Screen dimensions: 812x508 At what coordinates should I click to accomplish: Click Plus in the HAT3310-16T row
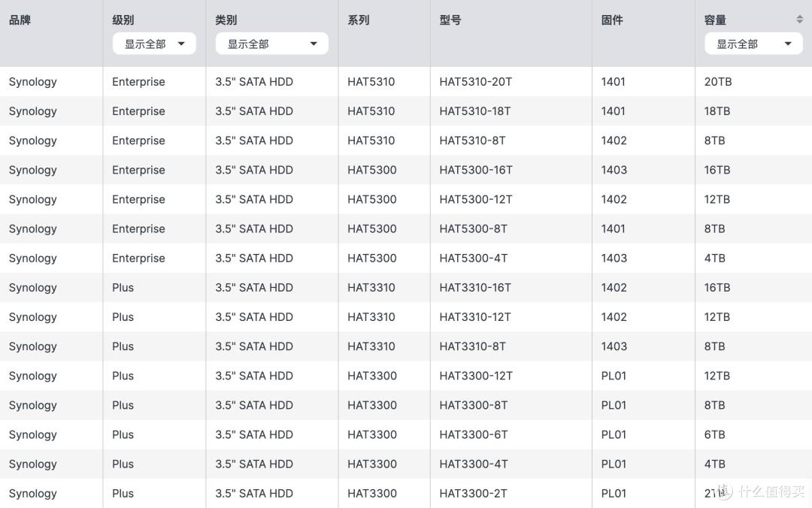pos(123,288)
